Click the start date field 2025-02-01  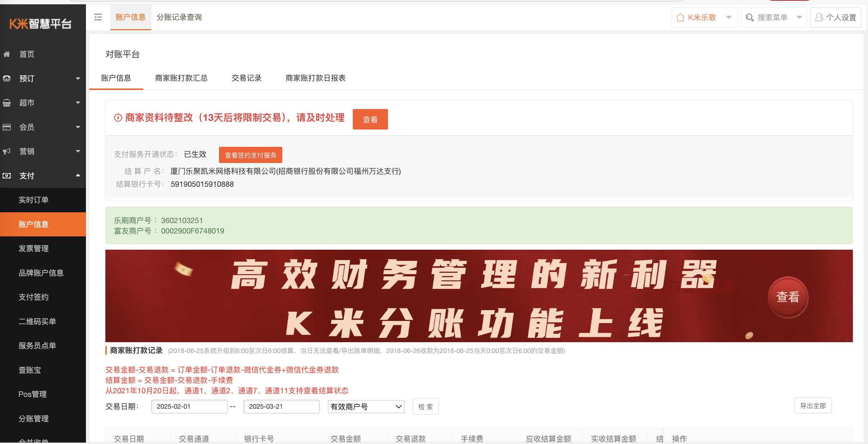click(x=189, y=407)
